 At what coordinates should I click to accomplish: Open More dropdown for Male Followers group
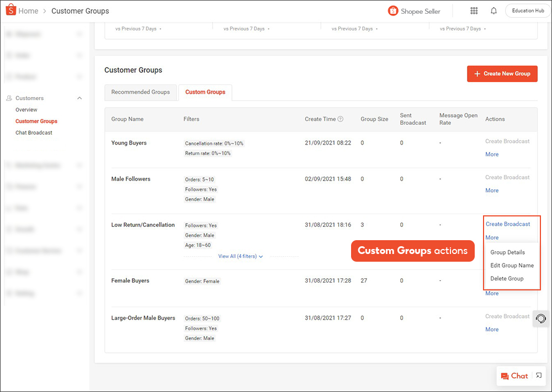click(492, 190)
